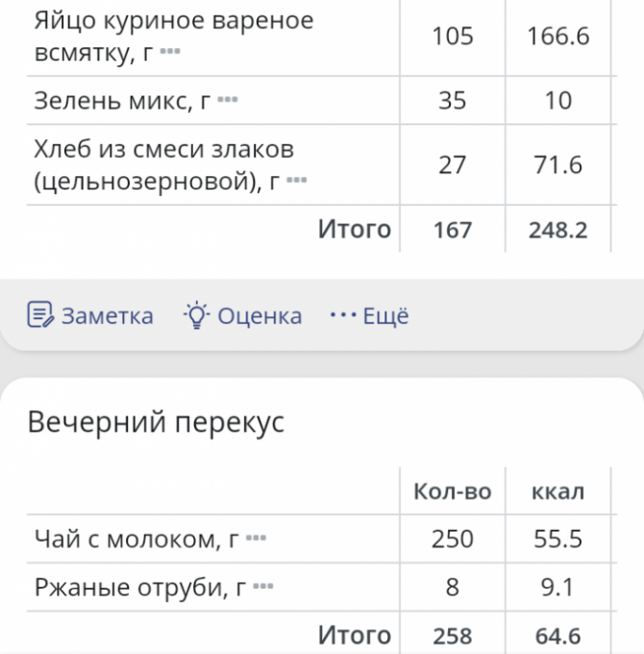This screenshot has height=654, width=644.
Task: Edit quantity 250 for Чай с молоком
Action: [453, 539]
